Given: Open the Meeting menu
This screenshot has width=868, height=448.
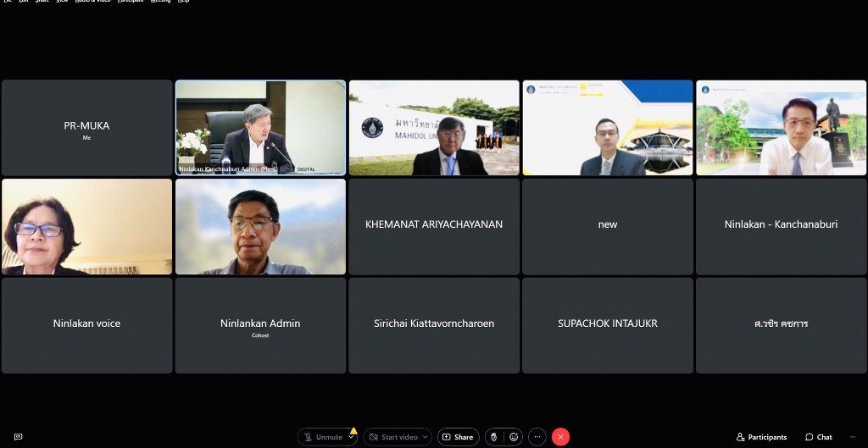Looking at the screenshot, I should pyautogui.click(x=160, y=1).
